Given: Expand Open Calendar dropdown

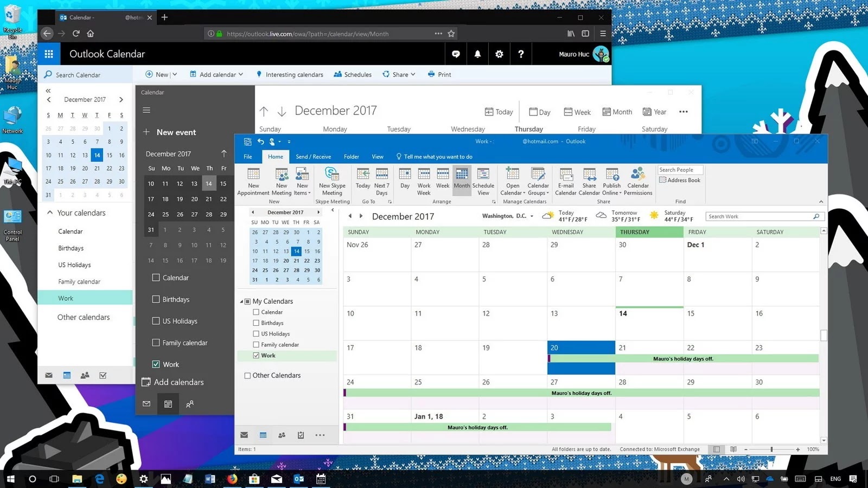Looking at the screenshot, I should tap(513, 181).
